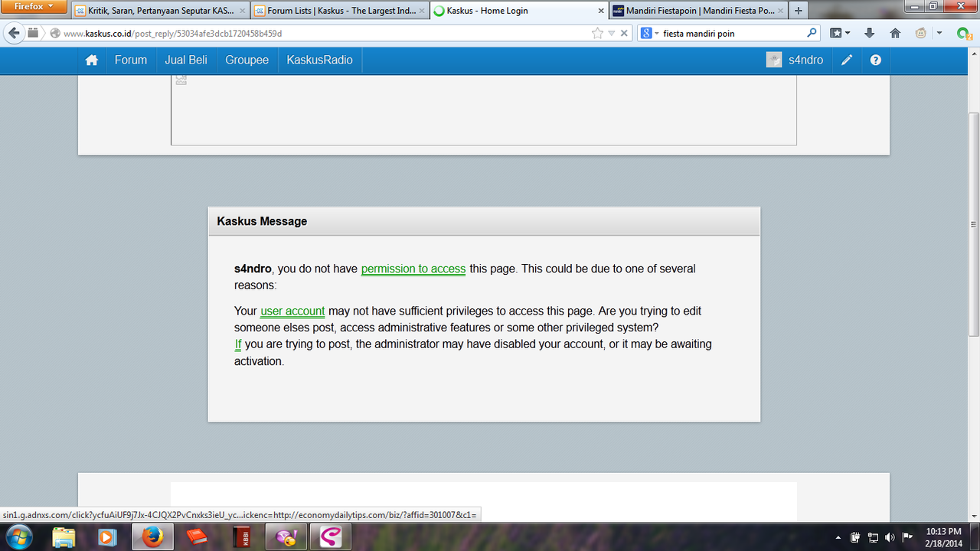This screenshot has width=980, height=551.
Task: Open the pink swirl taskbar application
Action: (331, 537)
